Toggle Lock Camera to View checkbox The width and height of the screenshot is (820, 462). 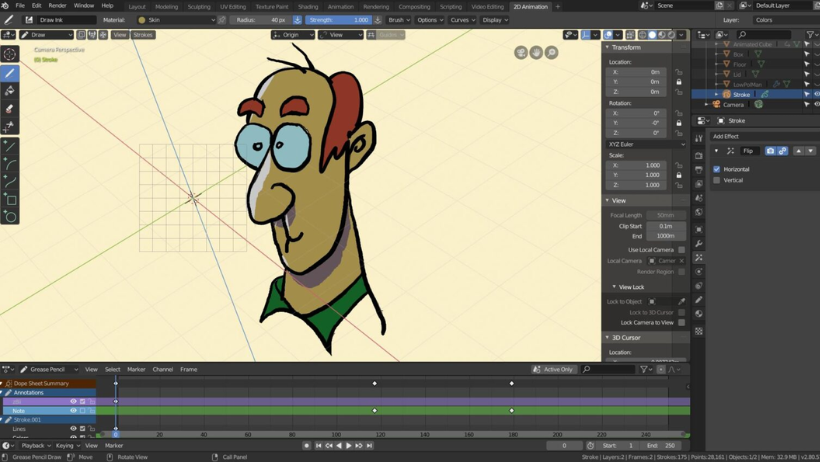tap(681, 322)
